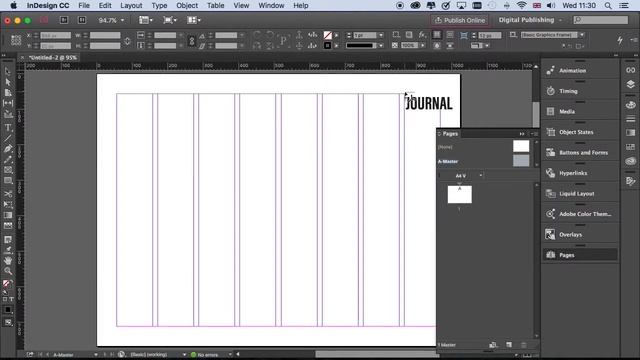This screenshot has width=640, height=360.
Task: Select the Eyedropper tool
Action: click(8, 250)
